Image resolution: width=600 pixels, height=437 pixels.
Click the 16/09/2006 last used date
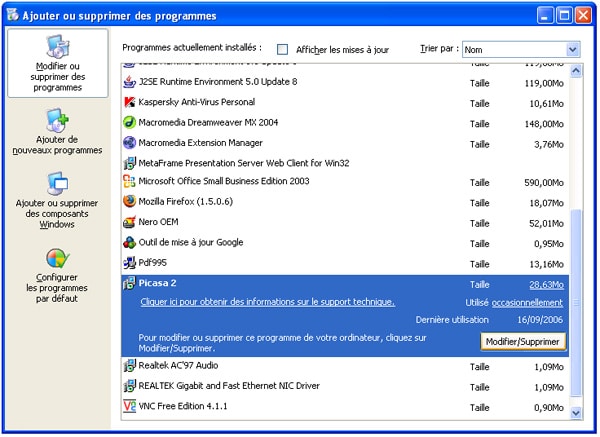click(x=540, y=320)
